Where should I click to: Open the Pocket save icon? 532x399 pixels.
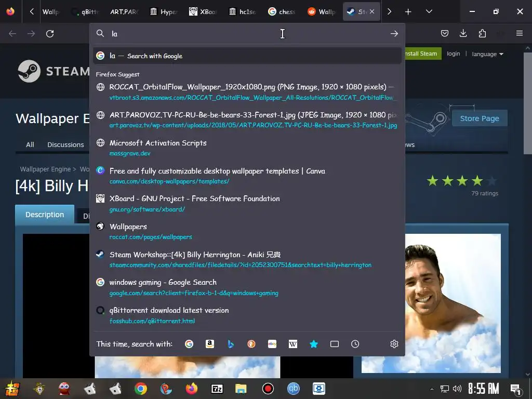(x=445, y=33)
